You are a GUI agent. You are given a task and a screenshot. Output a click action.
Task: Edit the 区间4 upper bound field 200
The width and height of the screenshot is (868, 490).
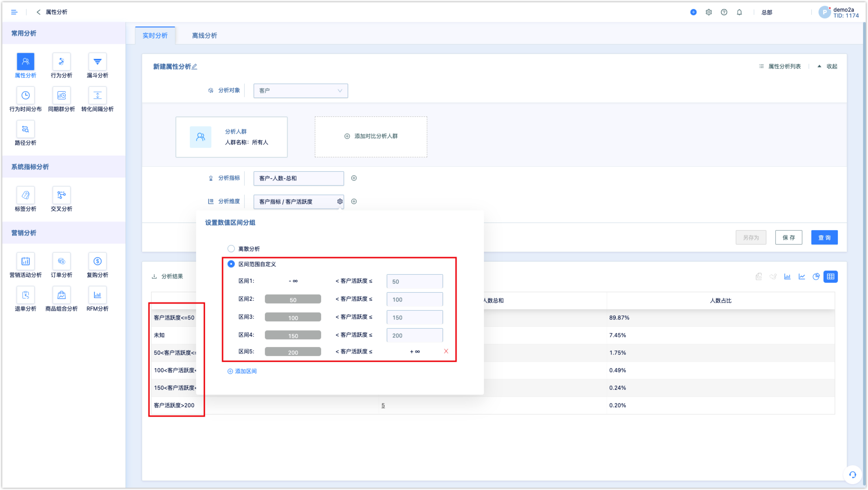coord(414,335)
